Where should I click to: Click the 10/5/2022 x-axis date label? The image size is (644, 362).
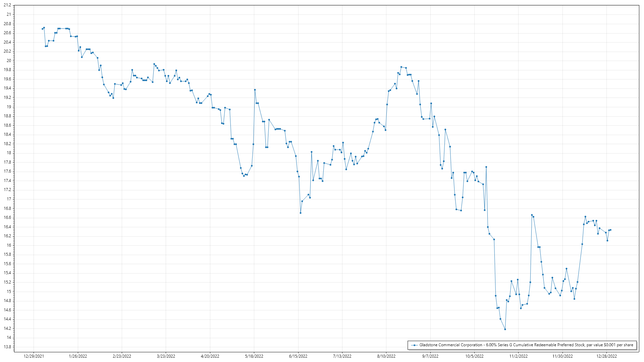click(x=474, y=356)
